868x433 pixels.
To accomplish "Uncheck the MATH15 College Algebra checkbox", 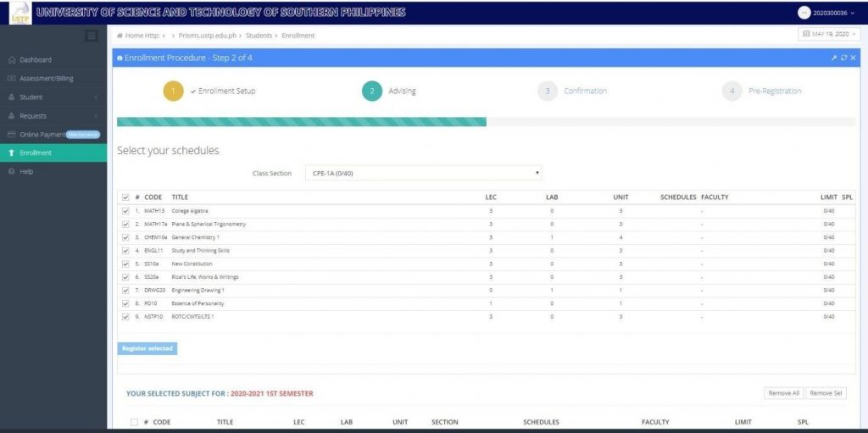I will pos(125,211).
